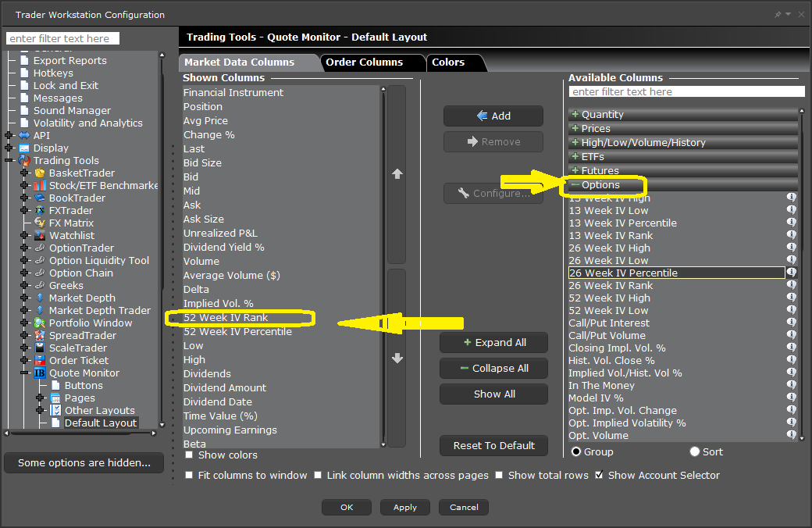Click the ScaleTrader icon
Viewport: 812px width, 528px height.
[x=40, y=348]
